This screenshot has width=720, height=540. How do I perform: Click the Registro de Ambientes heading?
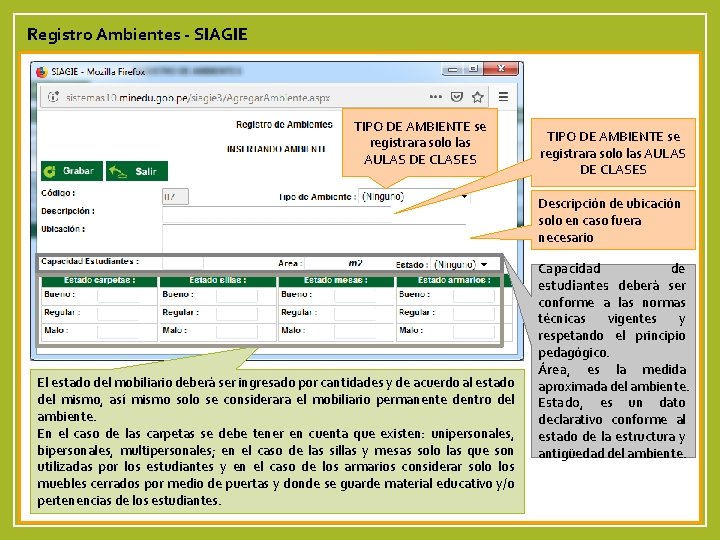284,124
